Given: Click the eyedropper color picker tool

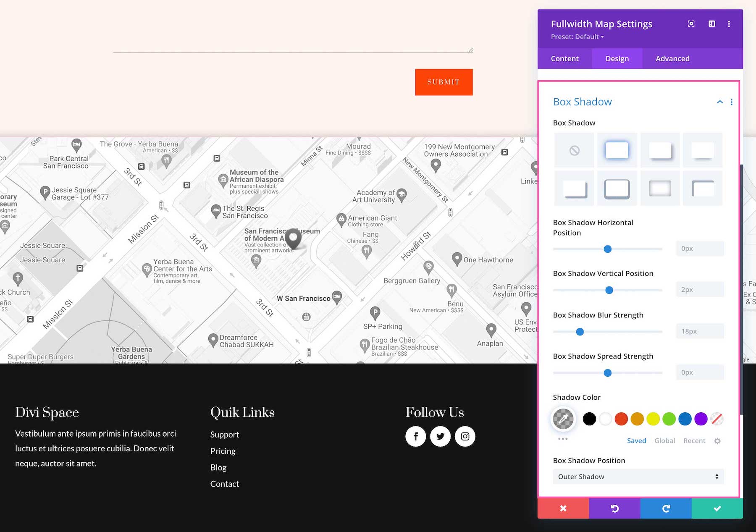Looking at the screenshot, I should 563,419.
